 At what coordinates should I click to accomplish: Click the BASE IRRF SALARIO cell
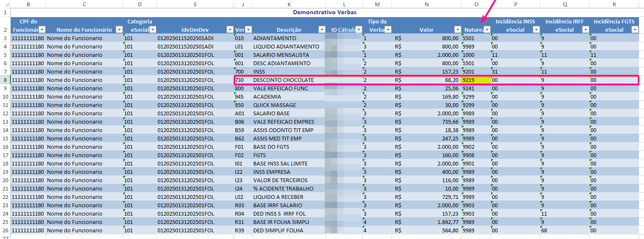pyautogui.click(x=289, y=205)
